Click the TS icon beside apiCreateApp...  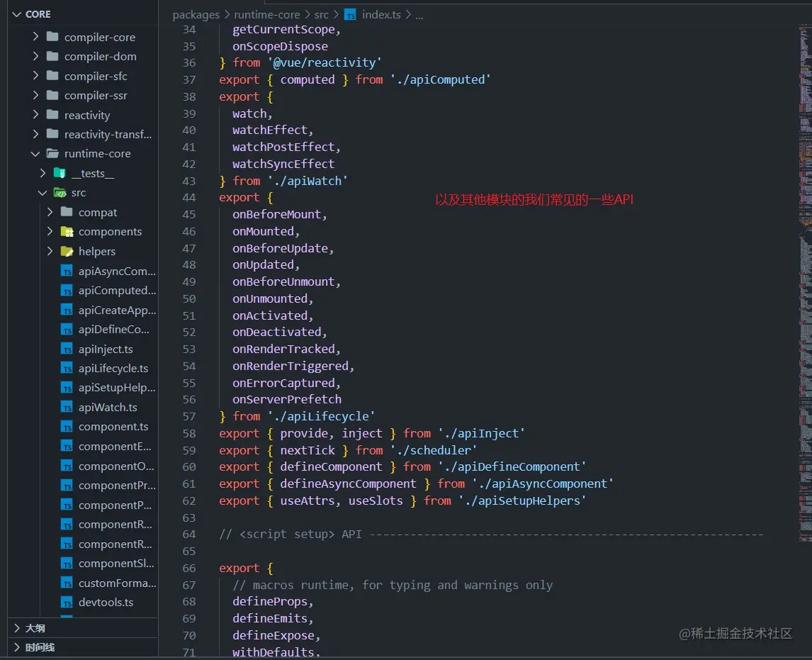pos(67,310)
